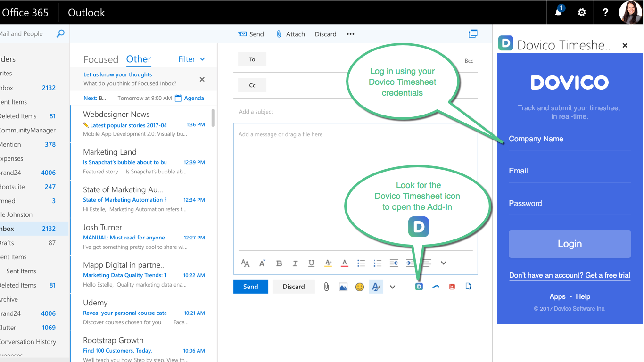Click Attach in the top toolbar
644x362 pixels.
[x=290, y=34]
